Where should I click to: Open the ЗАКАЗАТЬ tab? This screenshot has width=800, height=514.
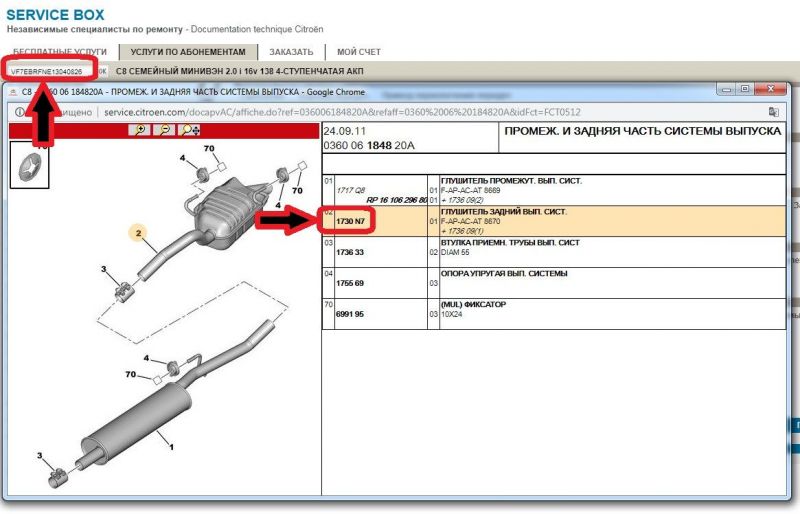click(291, 52)
